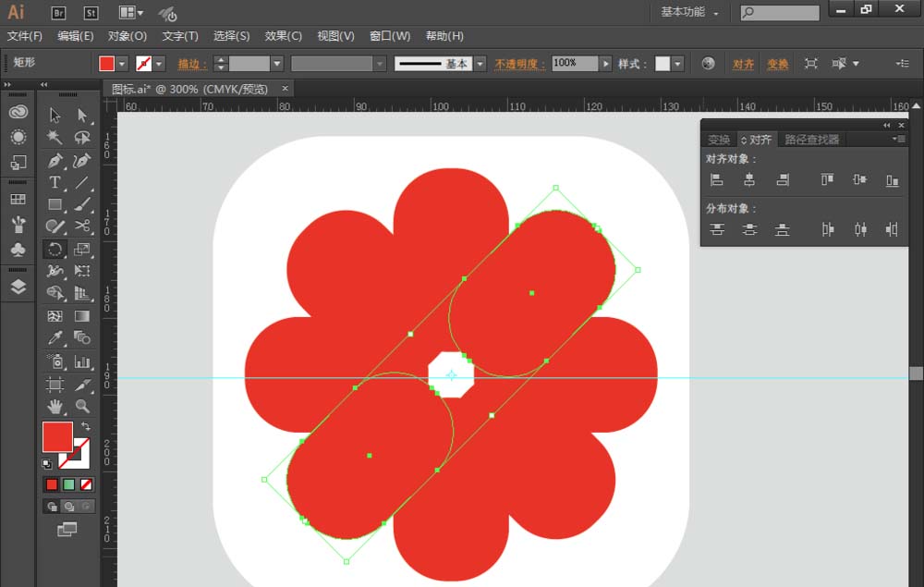Select the Type tool
The image size is (924, 587).
pos(55,183)
